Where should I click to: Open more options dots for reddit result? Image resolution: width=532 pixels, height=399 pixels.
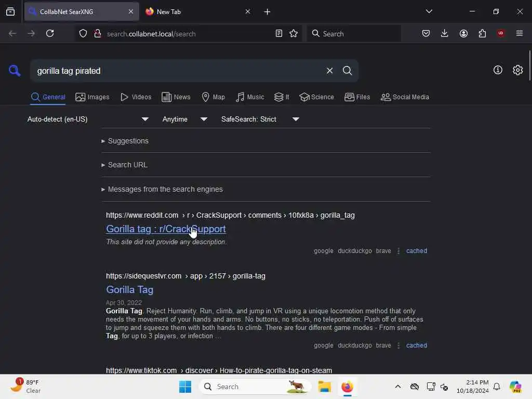coord(398,251)
